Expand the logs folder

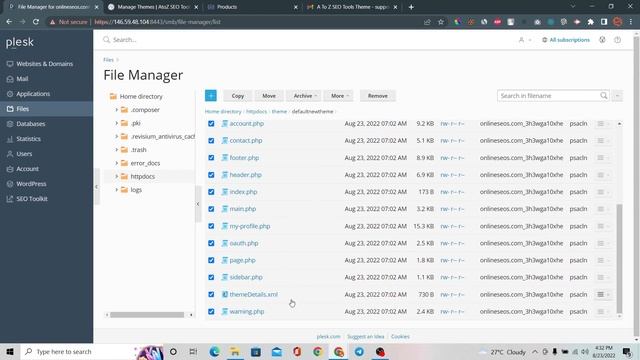pyautogui.click(x=116, y=190)
